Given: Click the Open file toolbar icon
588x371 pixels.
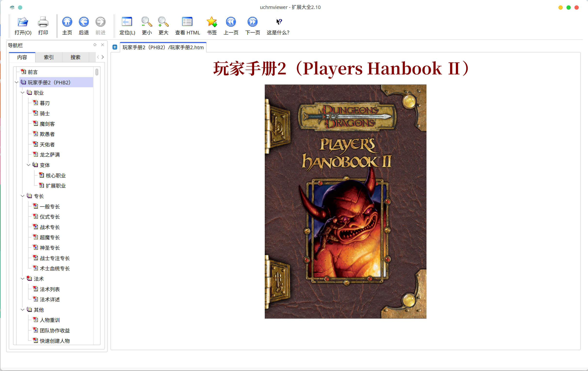Looking at the screenshot, I should (x=23, y=22).
